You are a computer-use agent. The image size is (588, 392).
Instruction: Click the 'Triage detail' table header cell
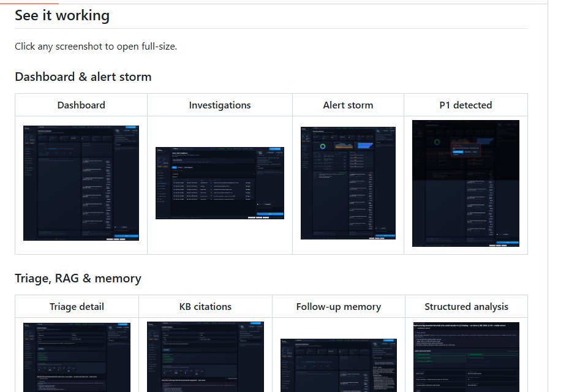point(77,306)
